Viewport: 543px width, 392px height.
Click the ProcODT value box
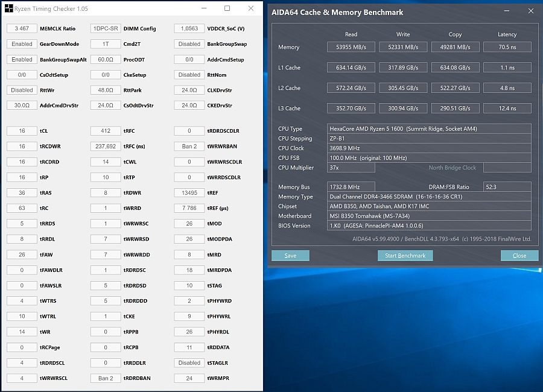pos(106,60)
